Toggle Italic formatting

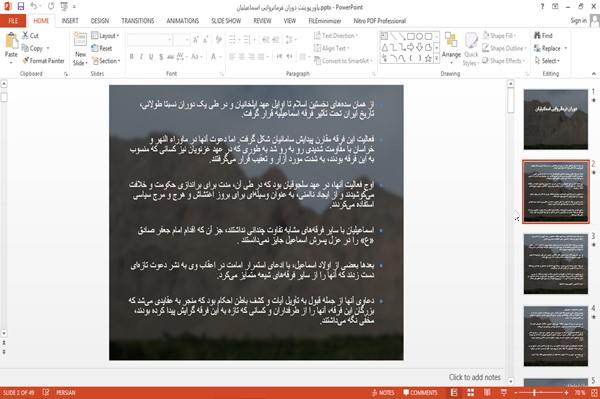point(141,57)
